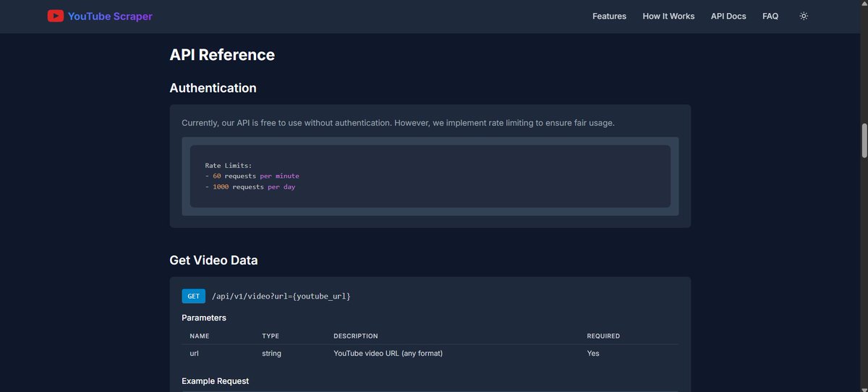Select the '1000 requests per day' line
The width and height of the screenshot is (868, 392).
pyautogui.click(x=250, y=187)
